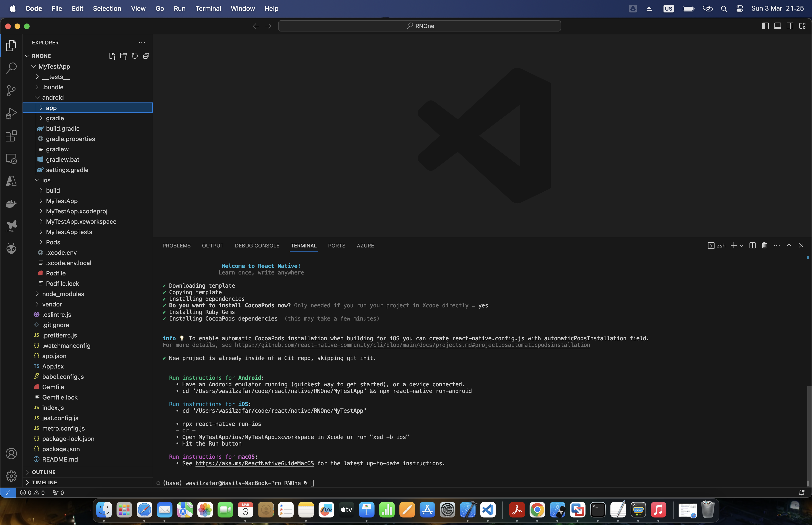Open the Terminal menu in the menu bar
Image resolution: width=812 pixels, height=525 pixels.
click(208, 8)
